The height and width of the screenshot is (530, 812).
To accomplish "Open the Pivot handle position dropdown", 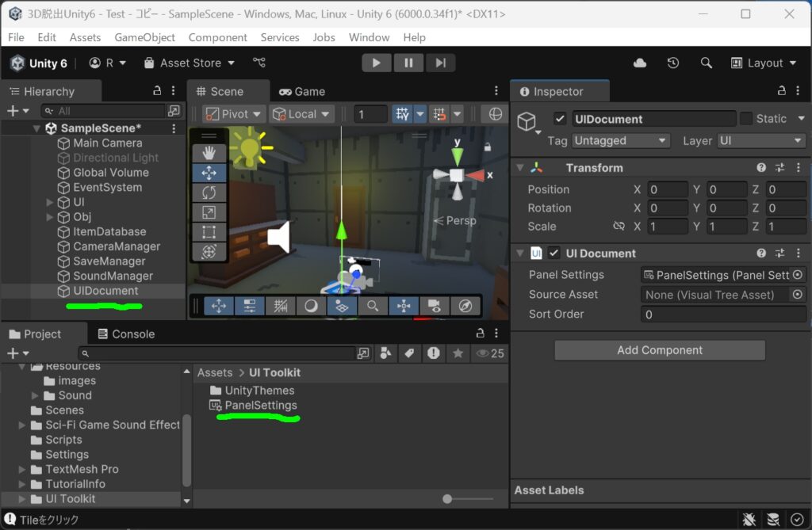I will point(234,114).
